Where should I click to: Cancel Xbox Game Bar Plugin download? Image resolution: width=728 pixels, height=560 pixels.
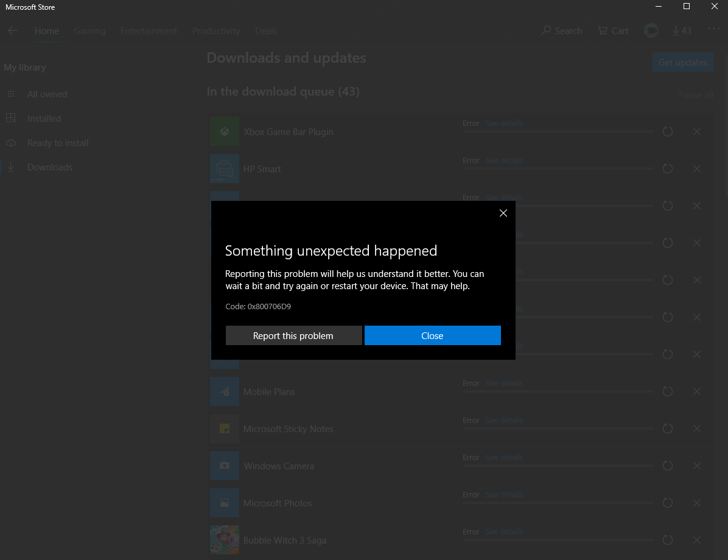(697, 131)
